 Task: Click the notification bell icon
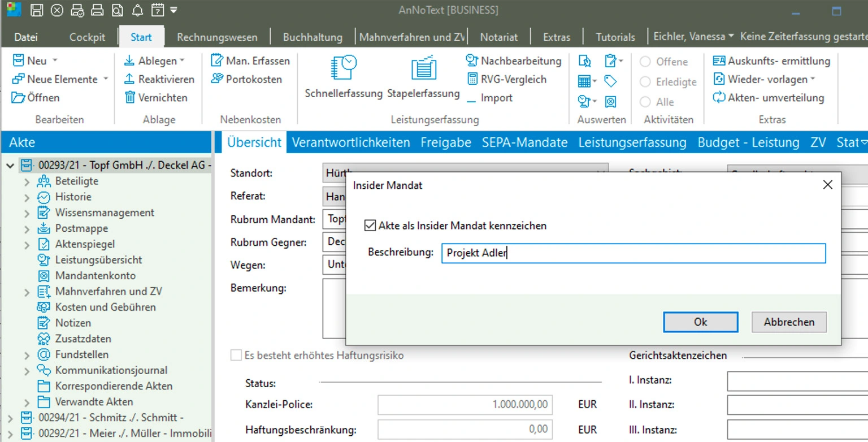[x=137, y=10]
